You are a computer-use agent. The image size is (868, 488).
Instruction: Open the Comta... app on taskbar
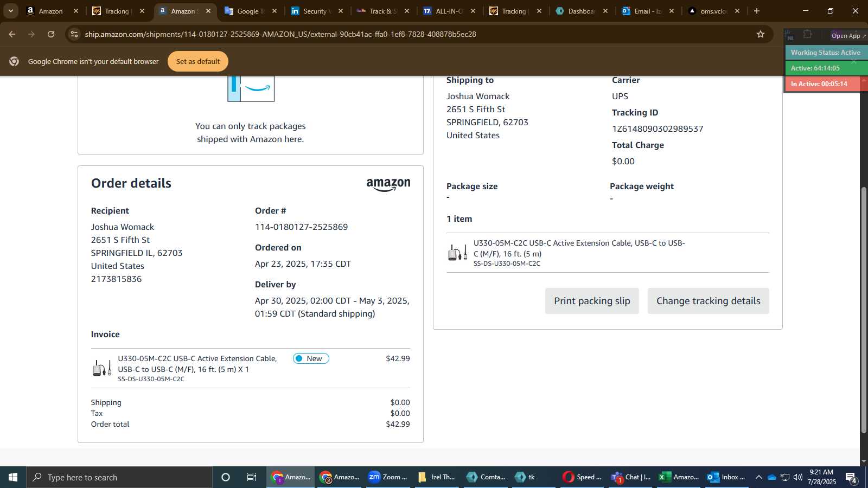coord(486,477)
